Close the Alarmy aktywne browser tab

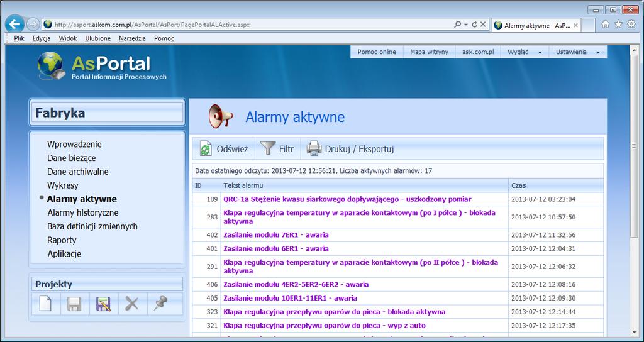click(576, 25)
